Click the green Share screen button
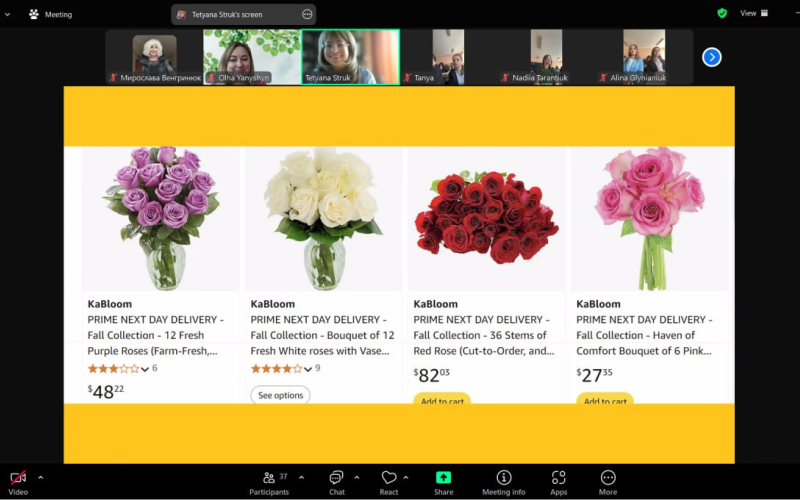The width and height of the screenshot is (800, 500). pos(443,483)
